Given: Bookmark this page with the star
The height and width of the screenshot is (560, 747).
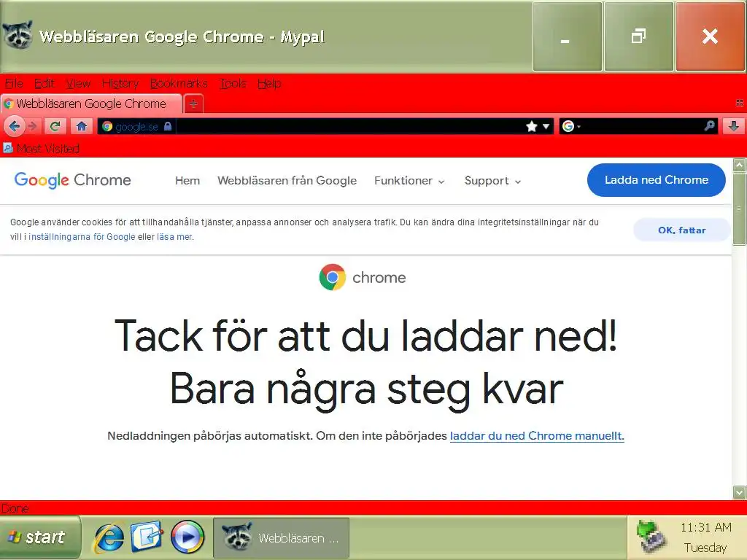Looking at the screenshot, I should point(532,126).
